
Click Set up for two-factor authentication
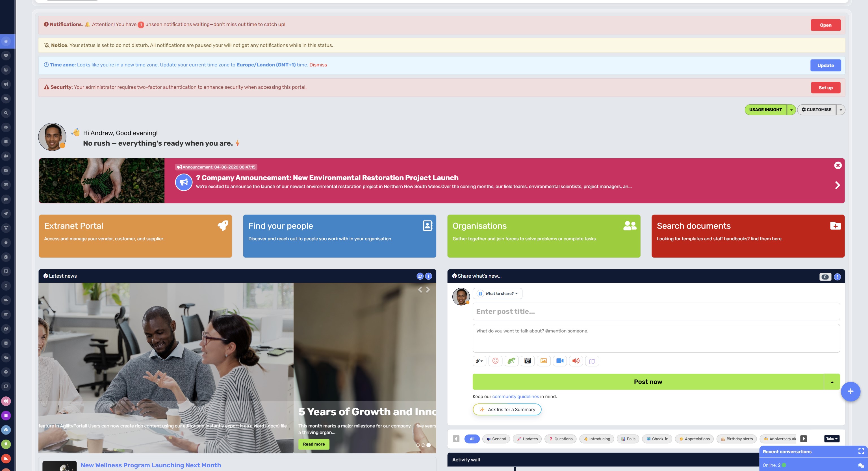pos(826,88)
